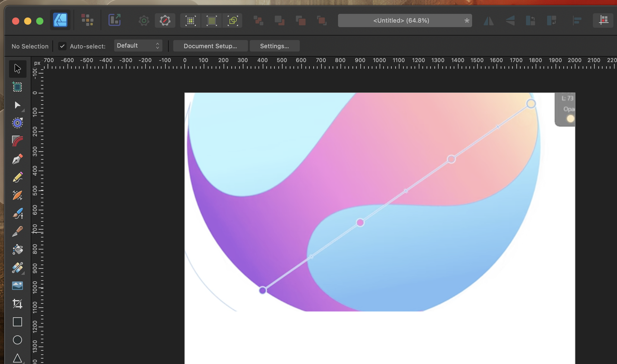
Task: Choose the Vector Crop tool
Action: [17, 303]
